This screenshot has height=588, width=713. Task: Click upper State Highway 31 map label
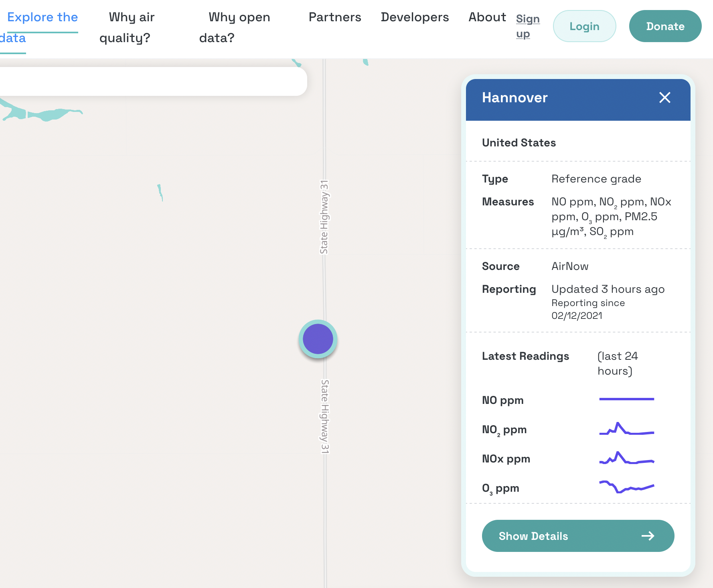pos(324,217)
